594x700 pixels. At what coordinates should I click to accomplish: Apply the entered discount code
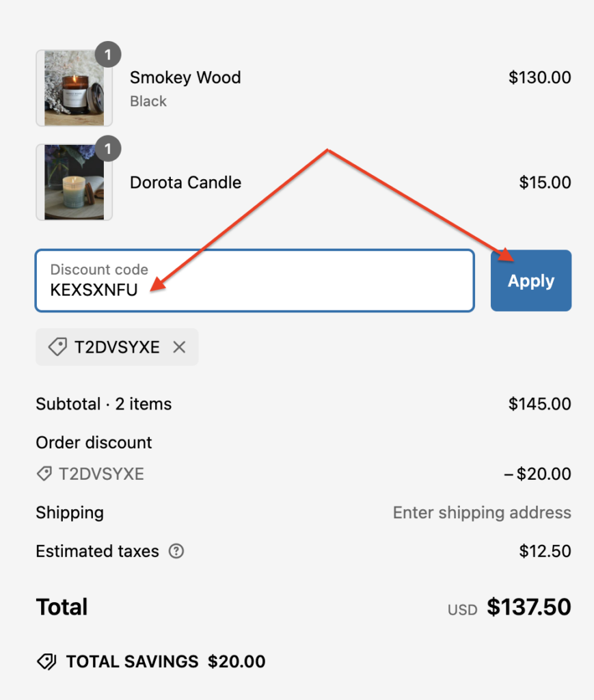click(x=530, y=281)
